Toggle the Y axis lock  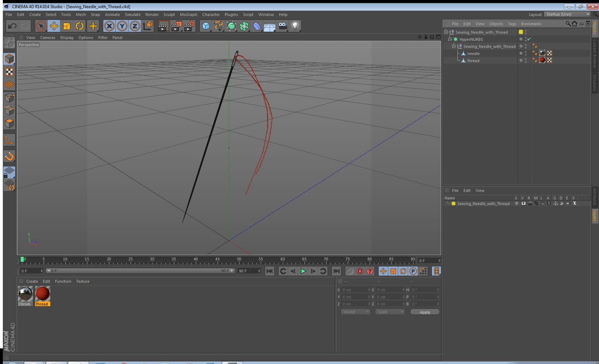(x=122, y=26)
